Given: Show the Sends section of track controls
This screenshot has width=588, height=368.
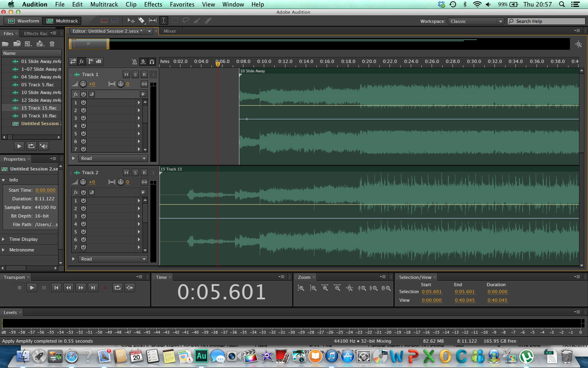Looking at the screenshot, I should coord(90,61).
